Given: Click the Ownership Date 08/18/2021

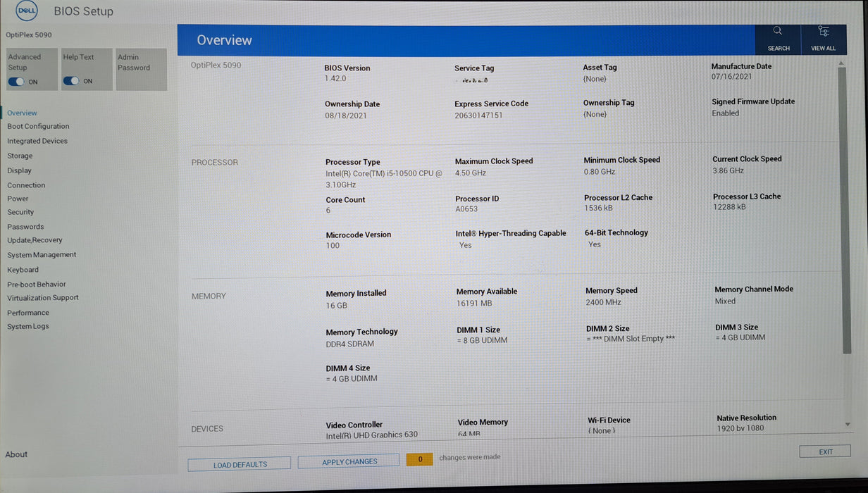Looking at the screenshot, I should click(346, 116).
